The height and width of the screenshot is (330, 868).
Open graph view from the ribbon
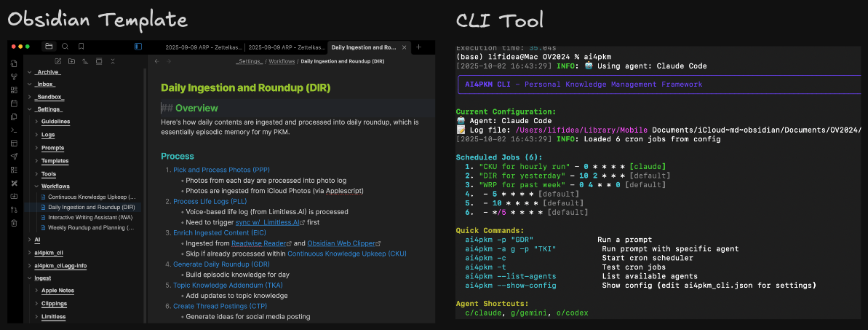14,76
